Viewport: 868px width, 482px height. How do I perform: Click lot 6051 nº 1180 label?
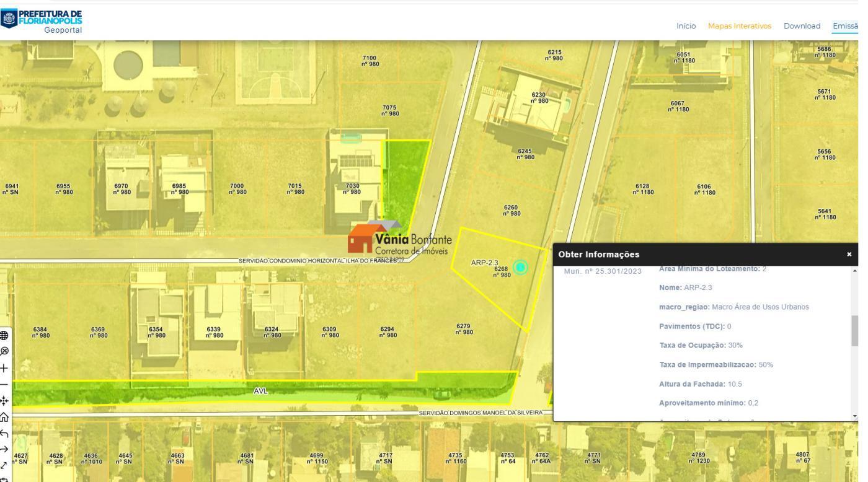(x=684, y=58)
